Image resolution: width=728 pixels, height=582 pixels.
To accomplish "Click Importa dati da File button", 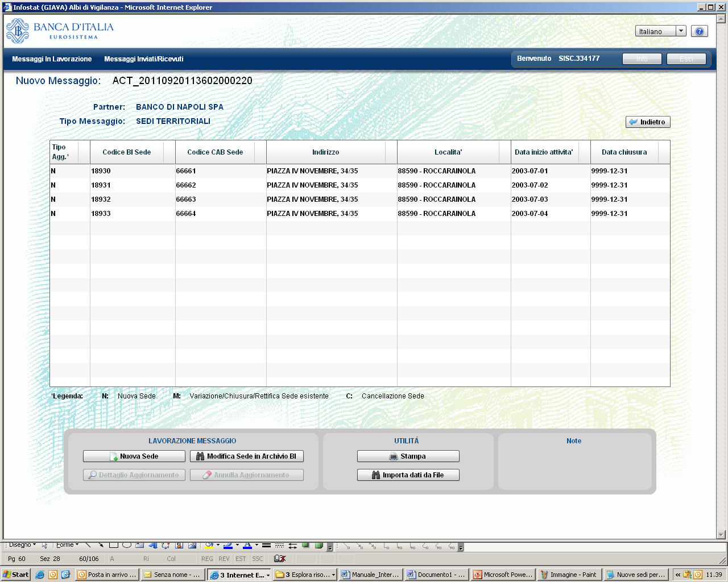I will pyautogui.click(x=408, y=475).
